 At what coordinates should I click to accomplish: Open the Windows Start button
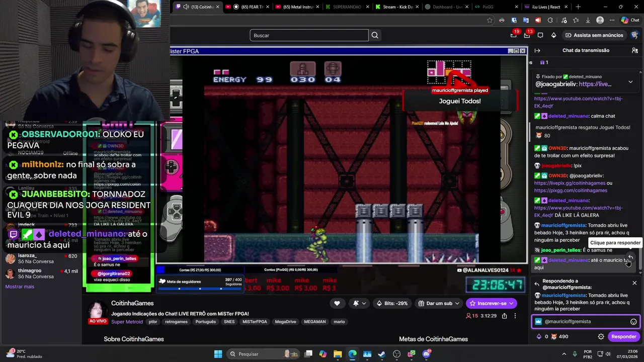218,354
